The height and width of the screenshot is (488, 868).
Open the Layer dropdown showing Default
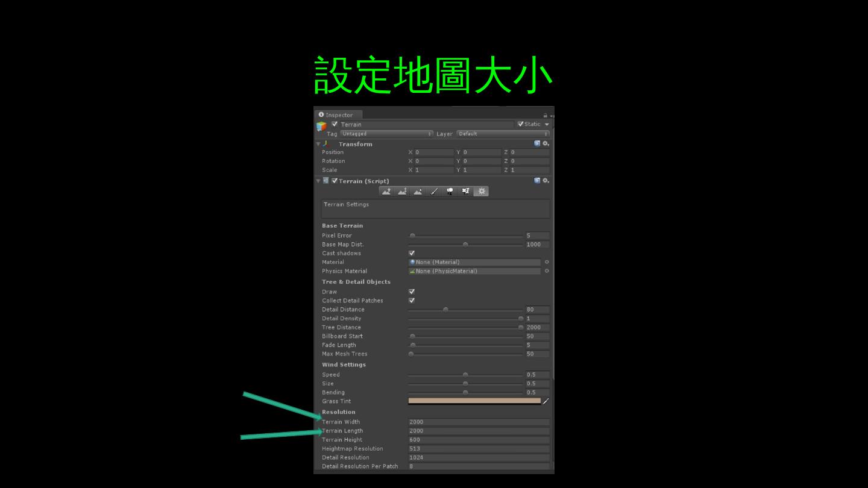[503, 134]
